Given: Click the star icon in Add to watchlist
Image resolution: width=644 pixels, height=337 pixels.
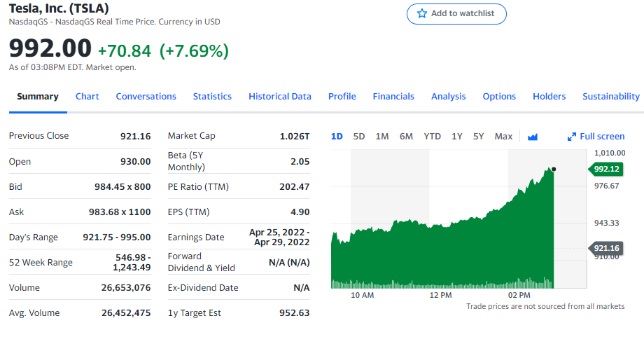Looking at the screenshot, I should click(x=422, y=13).
